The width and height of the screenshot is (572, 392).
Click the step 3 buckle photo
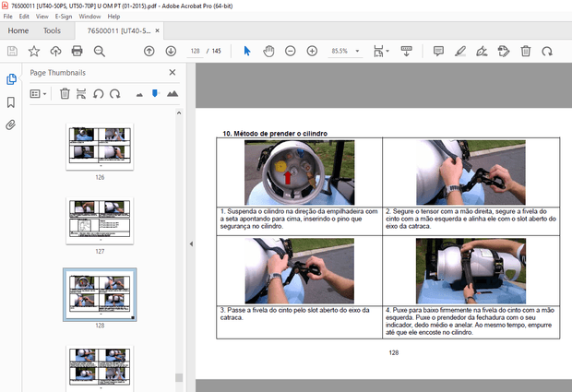pos(299,271)
